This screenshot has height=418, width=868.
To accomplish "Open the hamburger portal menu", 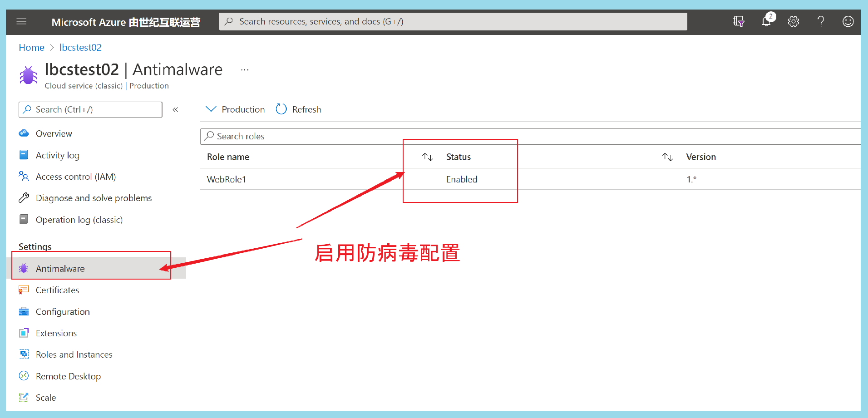I will (x=21, y=21).
